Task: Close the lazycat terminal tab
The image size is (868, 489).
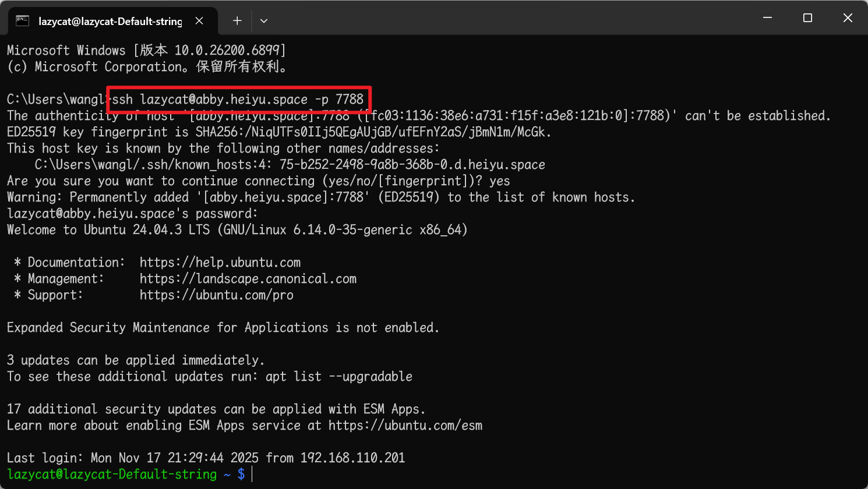Action: pos(199,21)
